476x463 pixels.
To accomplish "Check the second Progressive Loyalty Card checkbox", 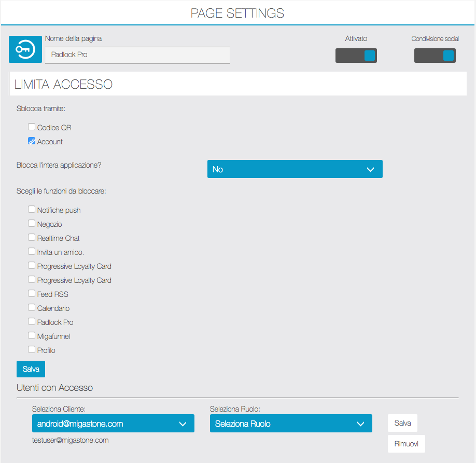I will 32,279.
